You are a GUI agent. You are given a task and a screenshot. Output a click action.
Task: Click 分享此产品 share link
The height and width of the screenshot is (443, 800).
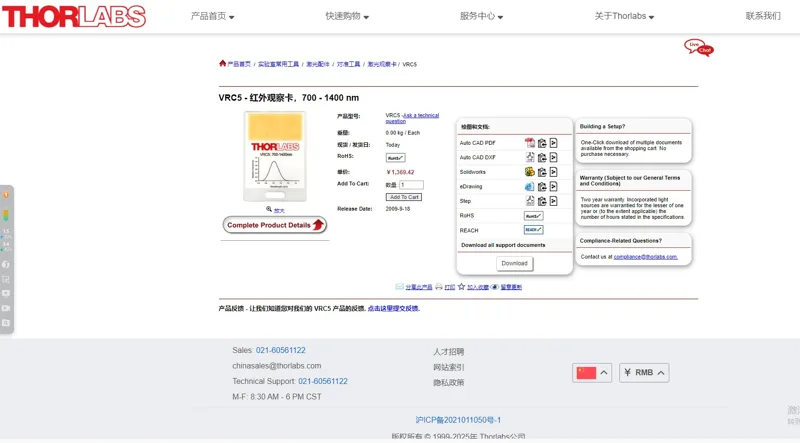419,287
